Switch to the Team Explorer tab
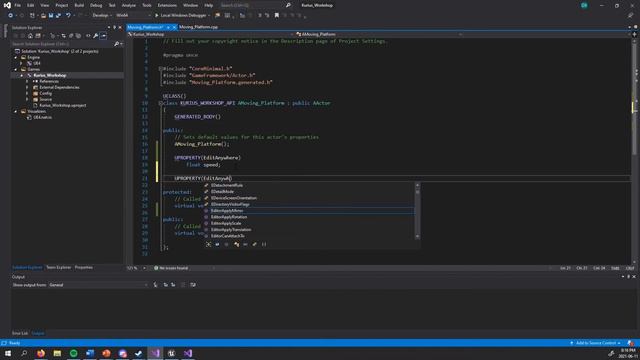Viewport: 640px width, 360px height. (x=58, y=267)
